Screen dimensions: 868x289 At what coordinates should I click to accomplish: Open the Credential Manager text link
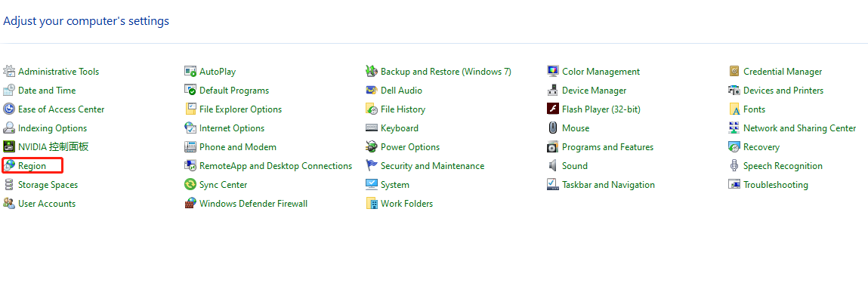pos(783,71)
